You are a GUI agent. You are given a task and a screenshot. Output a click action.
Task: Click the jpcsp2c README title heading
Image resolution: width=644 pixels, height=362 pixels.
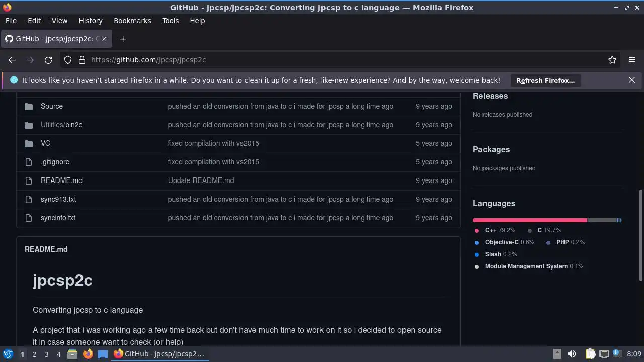pyautogui.click(x=62, y=280)
